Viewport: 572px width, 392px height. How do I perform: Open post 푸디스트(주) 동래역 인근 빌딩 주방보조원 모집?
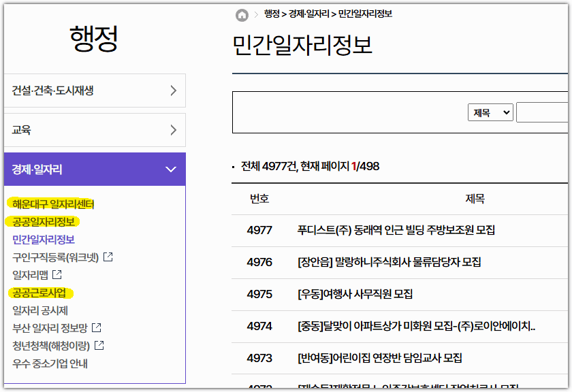click(x=396, y=230)
